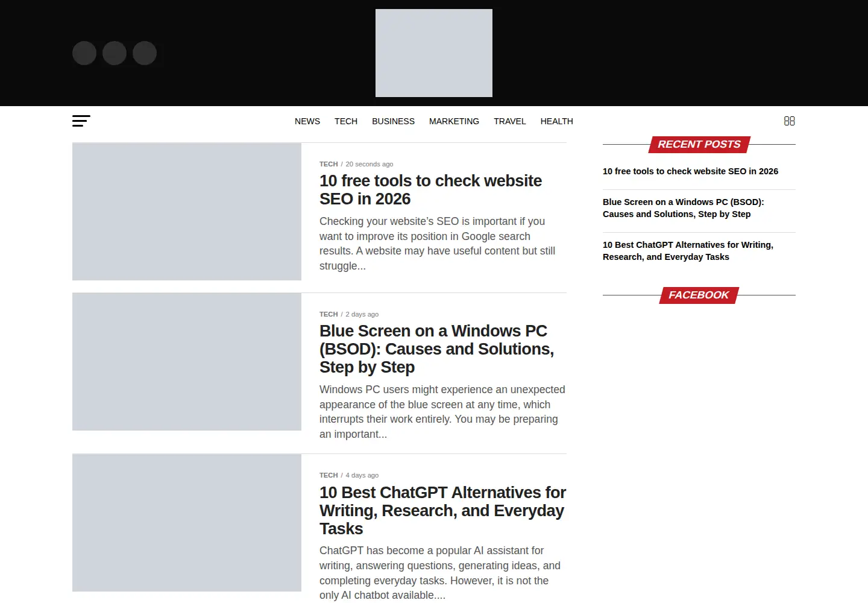The image size is (868, 603).
Task: Go to the BUSINESS navigation item
Action: [x=393, y=121]
